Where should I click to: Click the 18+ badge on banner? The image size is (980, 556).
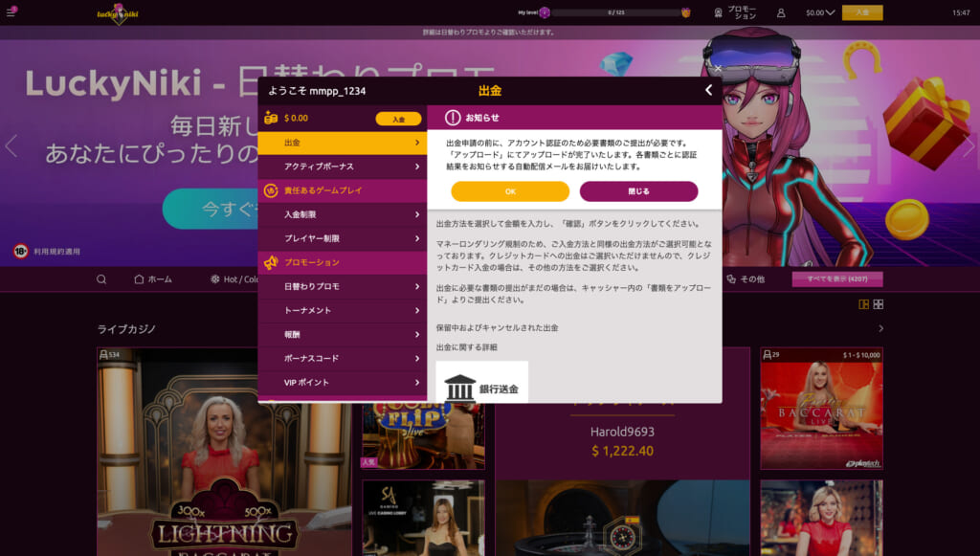tap(21, 251)
